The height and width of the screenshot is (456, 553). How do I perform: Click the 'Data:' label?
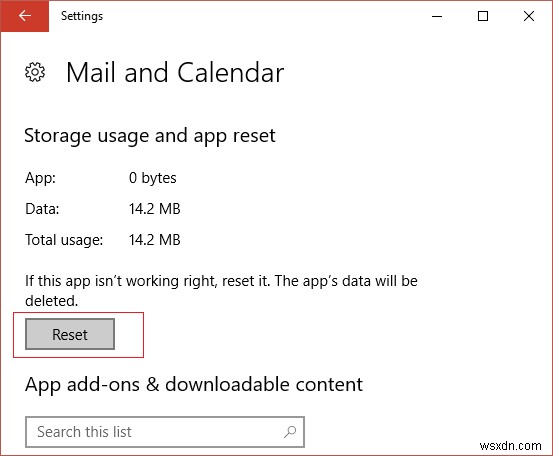(42, 209)
